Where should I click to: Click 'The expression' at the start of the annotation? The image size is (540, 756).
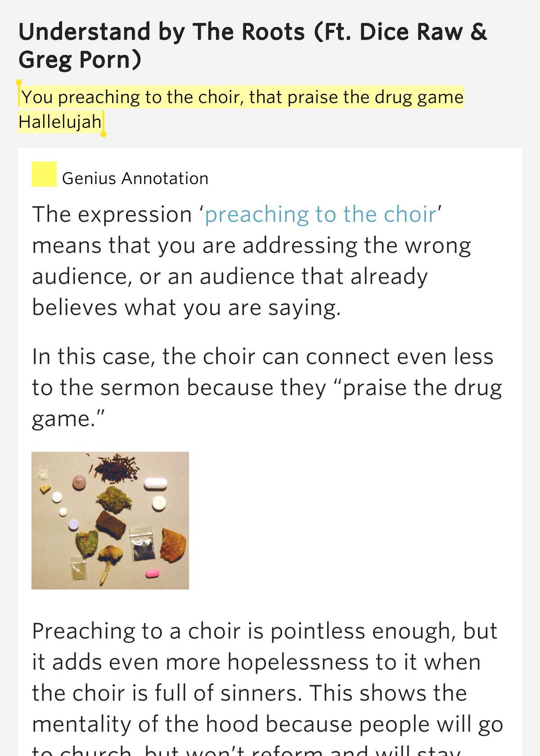point(112,214)
